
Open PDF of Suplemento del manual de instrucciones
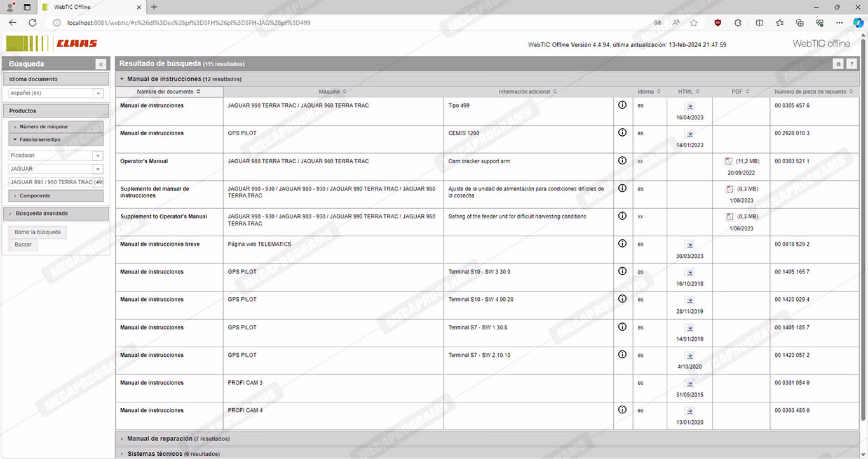click(x=729, y=189)
